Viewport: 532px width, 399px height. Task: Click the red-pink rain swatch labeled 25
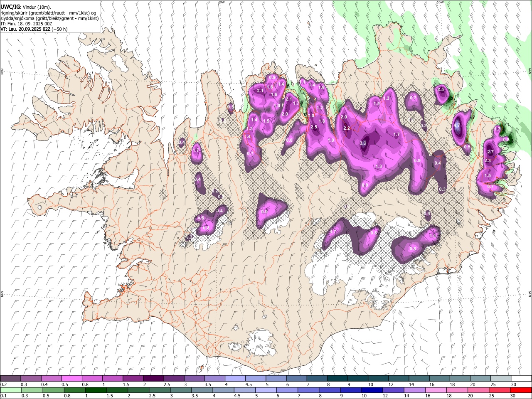coord(500,390)
